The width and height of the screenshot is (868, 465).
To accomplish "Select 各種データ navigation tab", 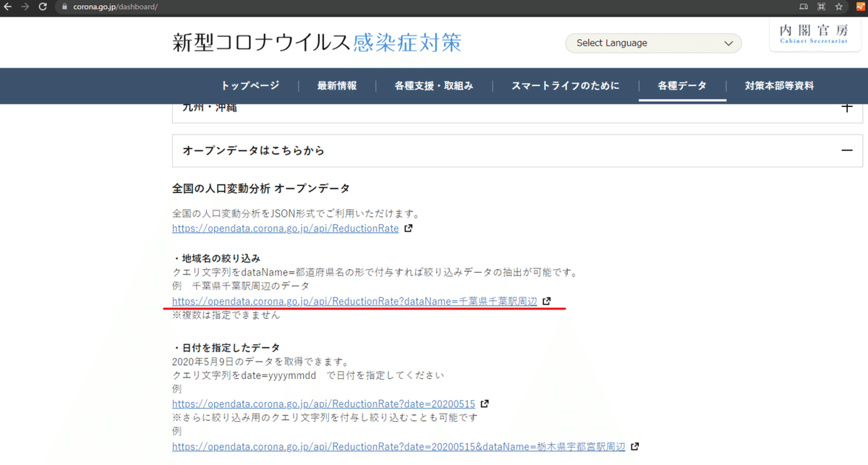I will pos(682,85).
